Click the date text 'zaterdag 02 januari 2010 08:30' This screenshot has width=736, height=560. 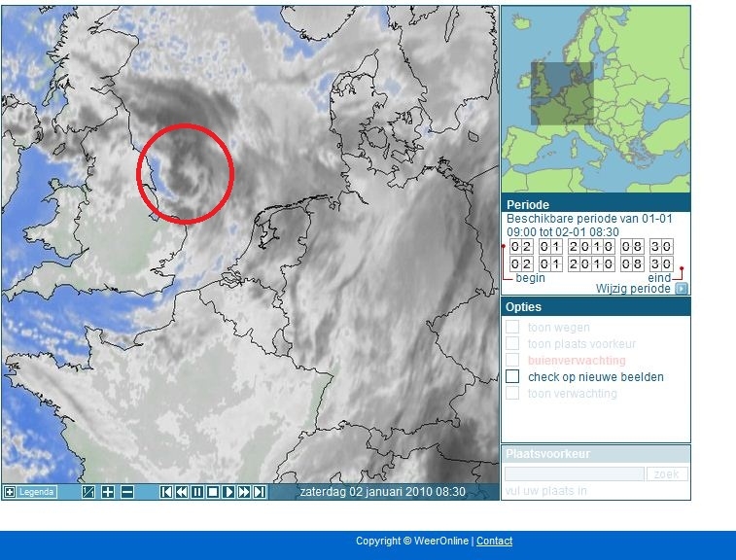click(382, 492)
